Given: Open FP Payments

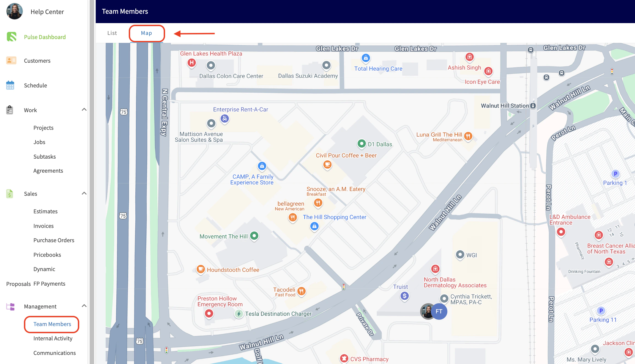Looking at the screenshot, I should tap(50, 284).
